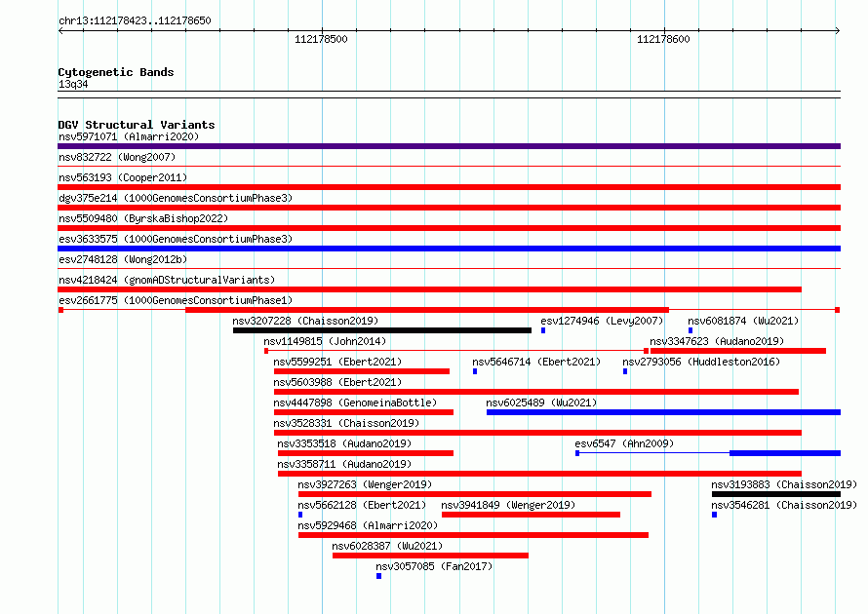Viewport: 868px width, 614px height.
Task: Open nsv3941849 (Wenger2019) label
Action: point(508,505)
